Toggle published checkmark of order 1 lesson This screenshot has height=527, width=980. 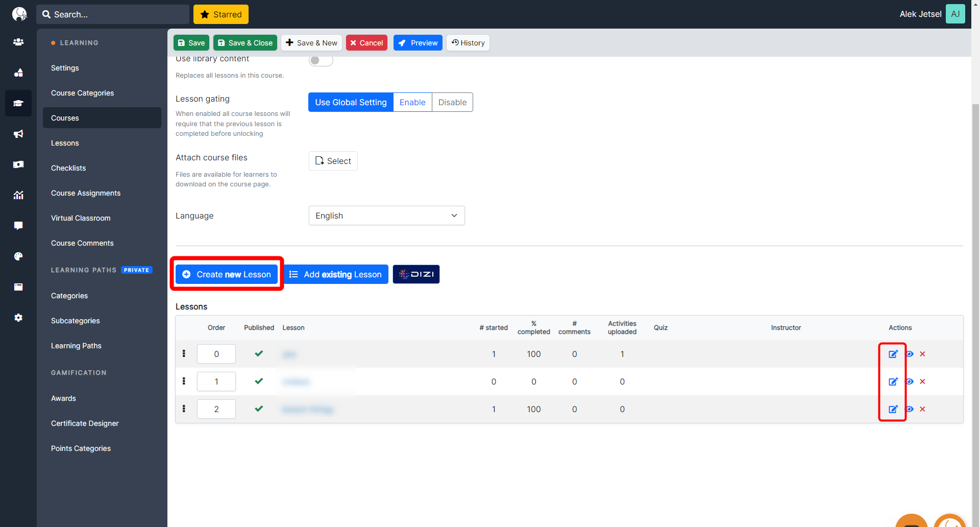[259, 381]
